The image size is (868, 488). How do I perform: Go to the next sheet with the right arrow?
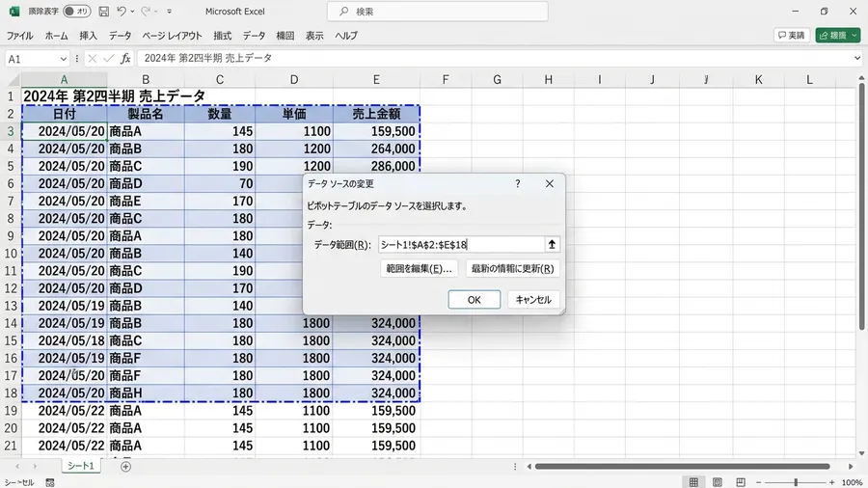(35, 467)
